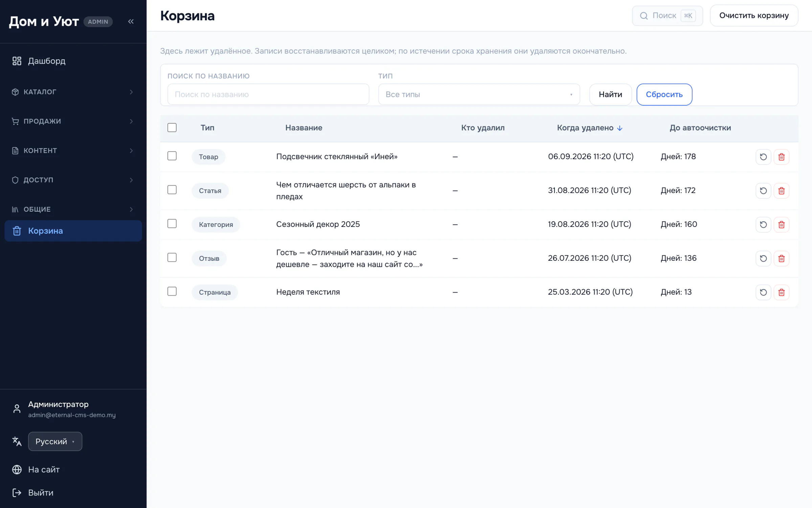Click magnifier icon in top search
Viewport: 812px width, 508px height.
click(644, 16)
